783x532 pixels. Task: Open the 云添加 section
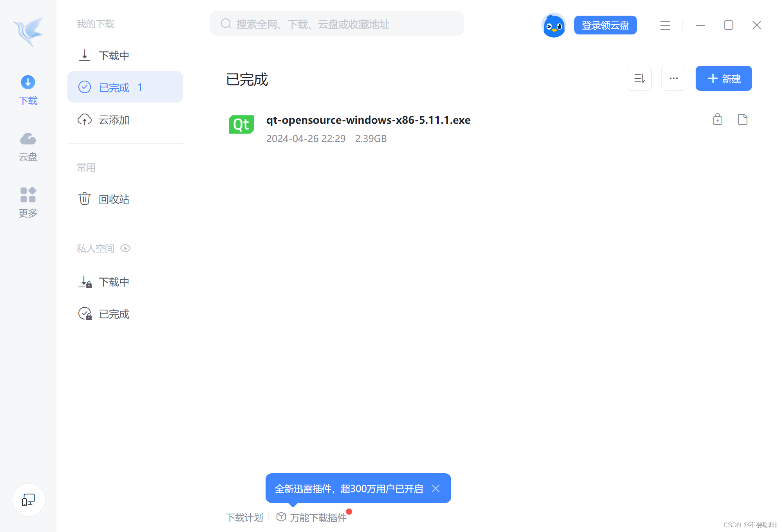pos(114,120)
